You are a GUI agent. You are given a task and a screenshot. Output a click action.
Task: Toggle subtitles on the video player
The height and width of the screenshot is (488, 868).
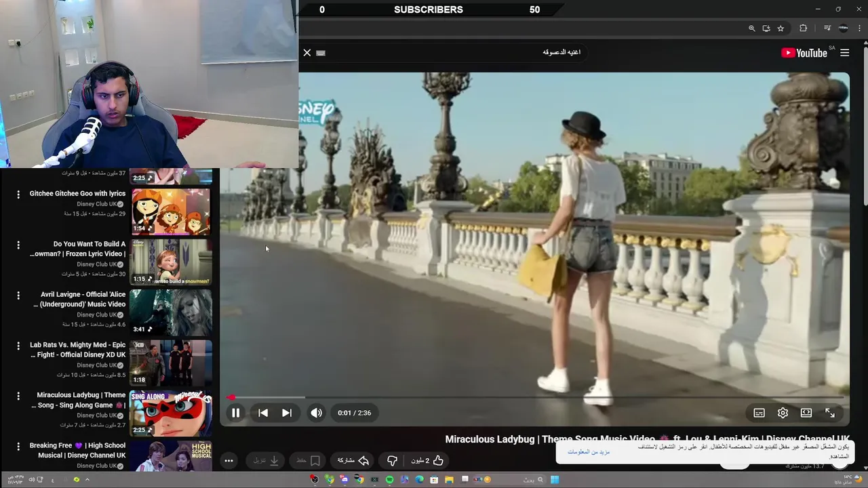(x=759, y=413)
